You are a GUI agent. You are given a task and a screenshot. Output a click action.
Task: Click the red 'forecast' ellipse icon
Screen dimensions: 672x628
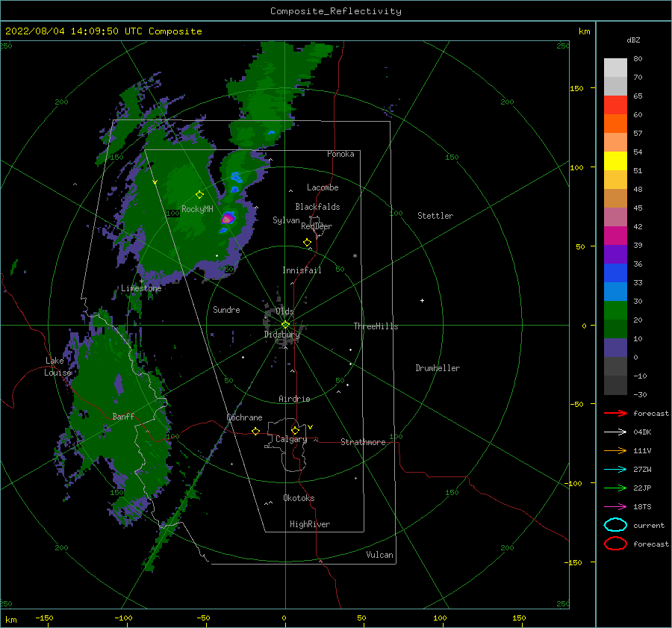point(615,544)
